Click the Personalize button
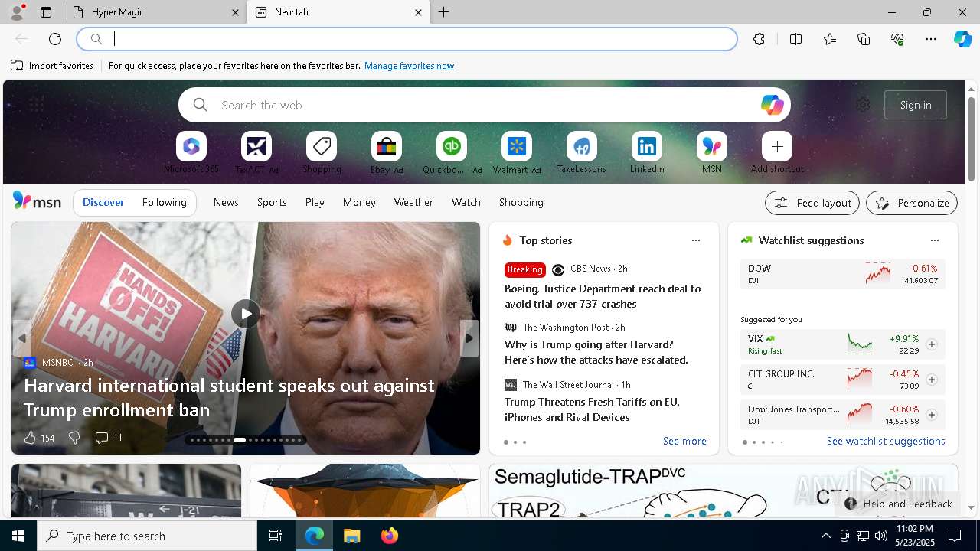980x551 pixels. tap(912, 203)
